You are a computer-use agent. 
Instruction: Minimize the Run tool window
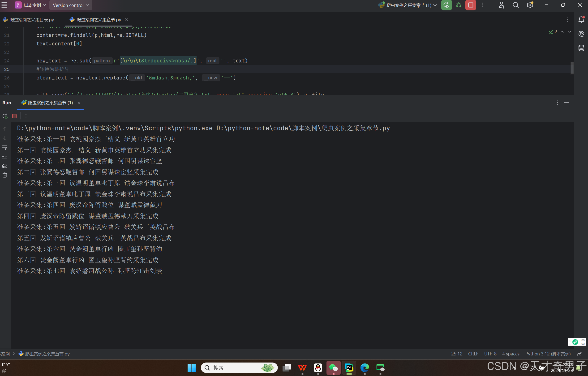(567, 103)
